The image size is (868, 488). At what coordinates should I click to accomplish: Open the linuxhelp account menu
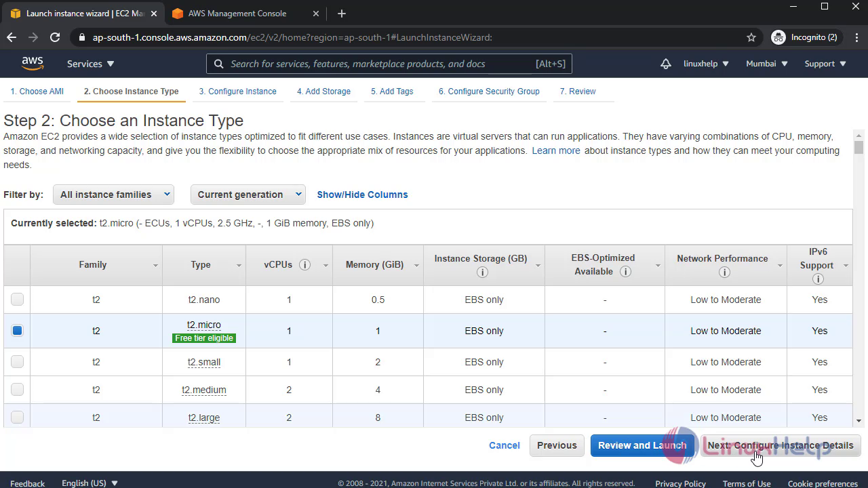click(706, 64)
